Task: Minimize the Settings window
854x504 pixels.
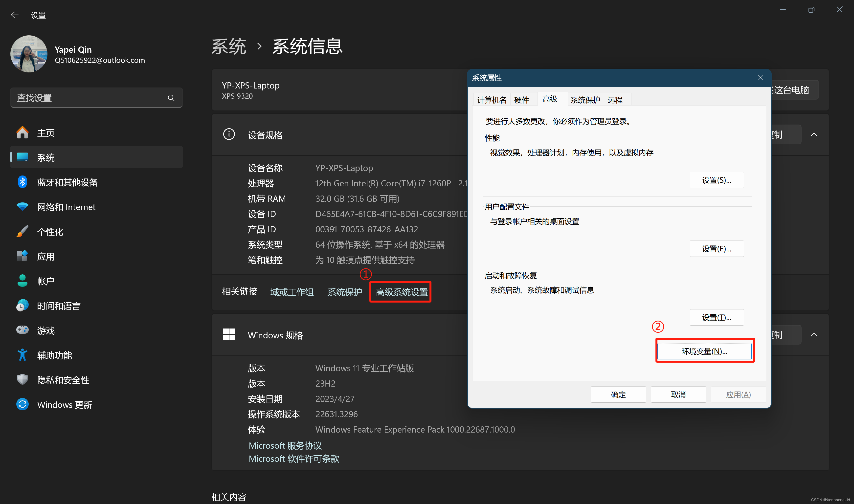Action: click(x=783, y=9)
